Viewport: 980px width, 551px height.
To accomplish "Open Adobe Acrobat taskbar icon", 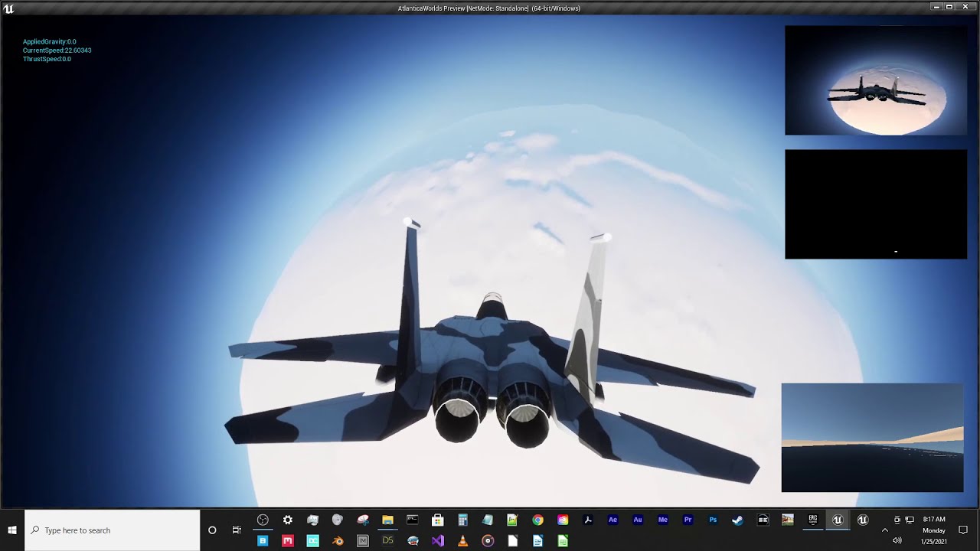I will point(588,520).
